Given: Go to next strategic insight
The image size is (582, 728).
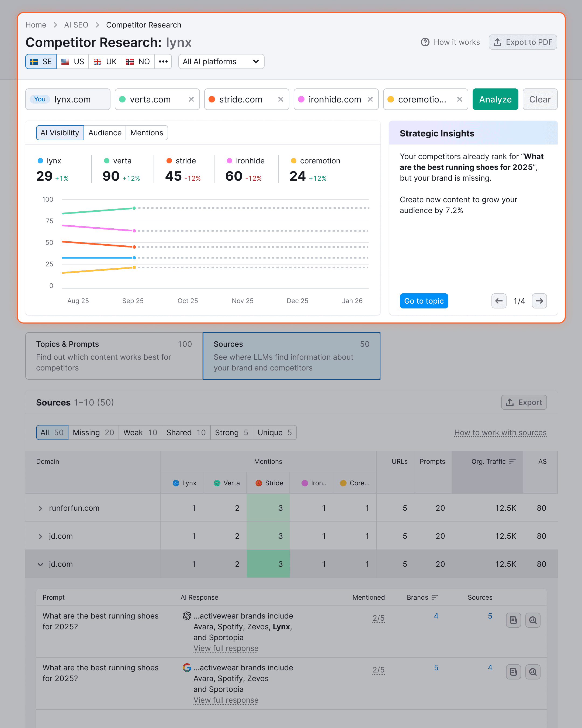Looking at the screenshot, I should point(539,301).
